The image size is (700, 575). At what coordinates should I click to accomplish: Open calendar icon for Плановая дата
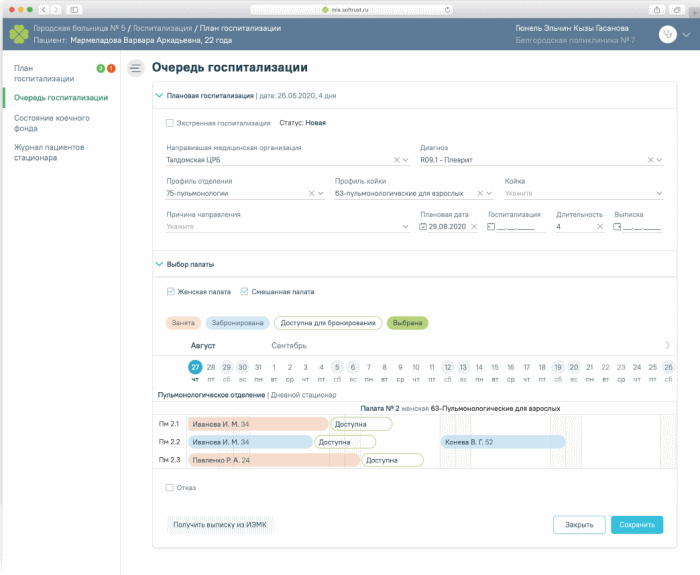pyautogui.click(x=423, y=227)
